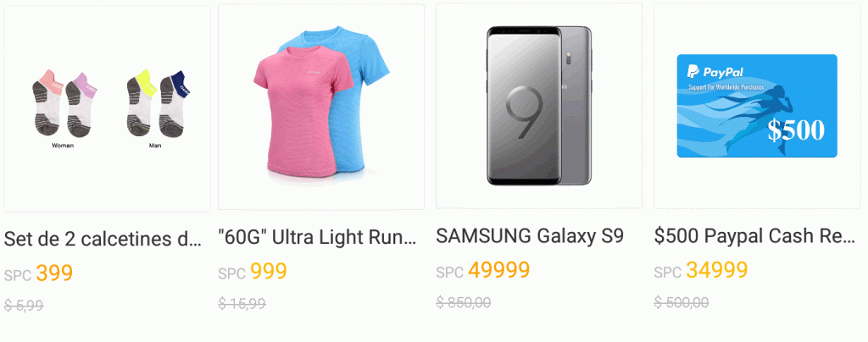The image size is (868, 342).
Task: Select the SPC 34999 price
Action: coord(701,271)
